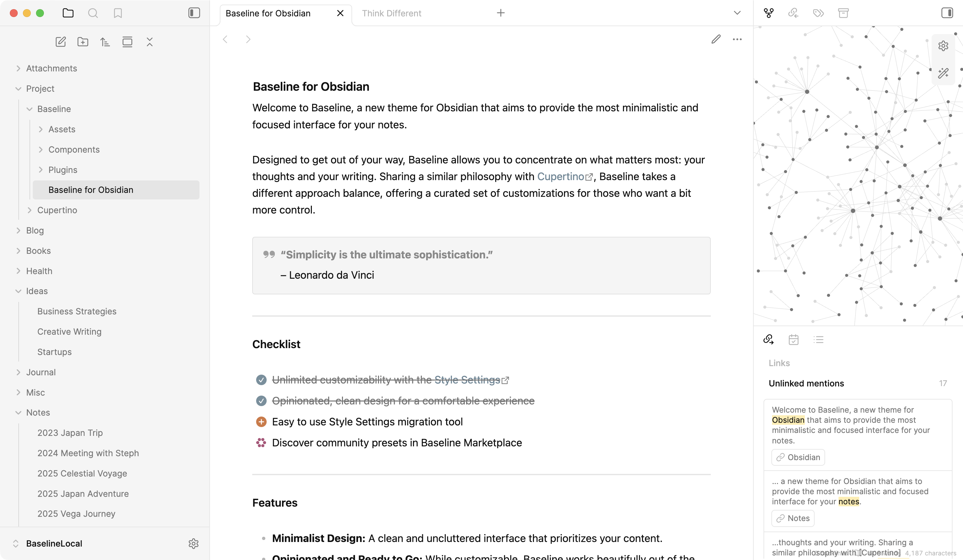The height and width of the screenshot is (560, 963).
Task: Expand the Journal folder
Action: coord(18,372)
